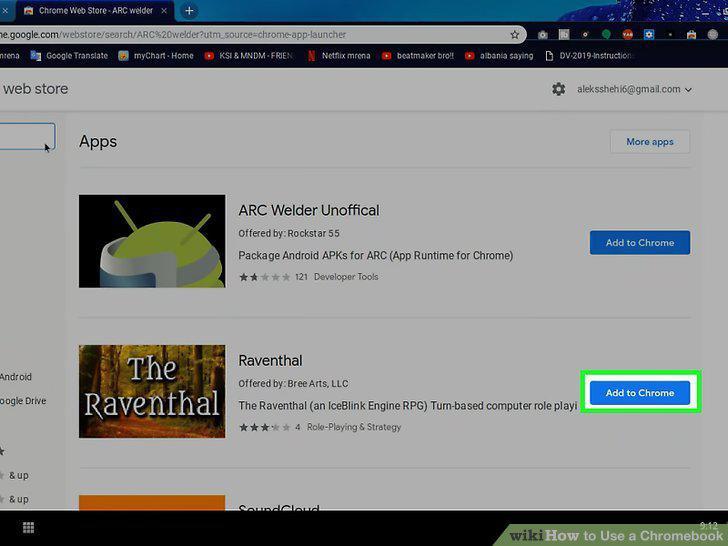Click the 'Package Android APKs for ARC' description
This screenshot has height=546, width=728.
(376, 256)
